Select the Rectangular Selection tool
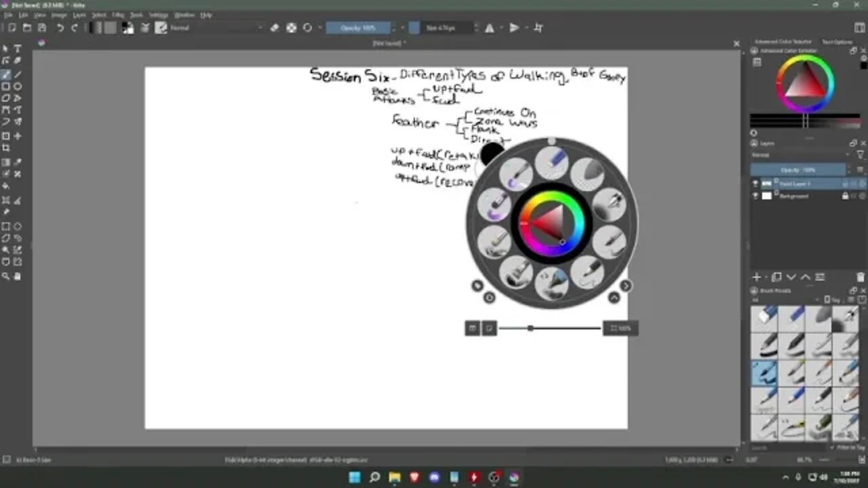 point(5,226)
